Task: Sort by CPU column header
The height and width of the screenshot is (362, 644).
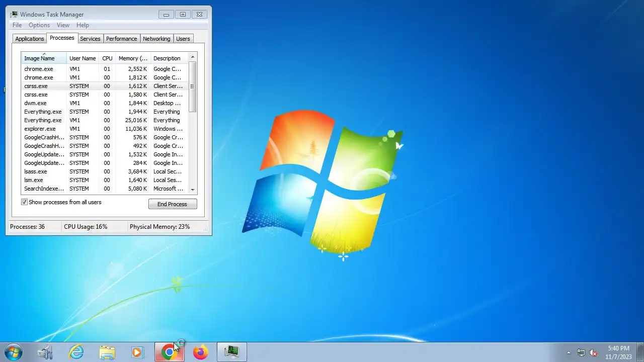Action: pyautogui.click(x=107, y=58)
